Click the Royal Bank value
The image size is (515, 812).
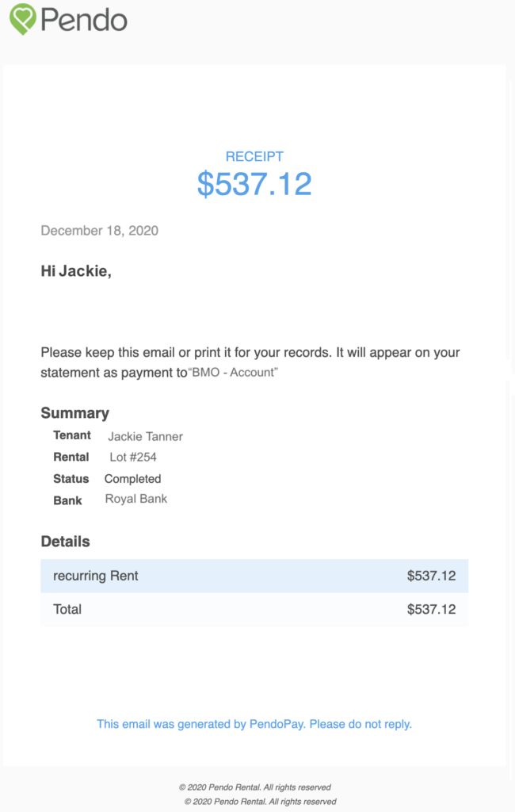coord(136,499)
